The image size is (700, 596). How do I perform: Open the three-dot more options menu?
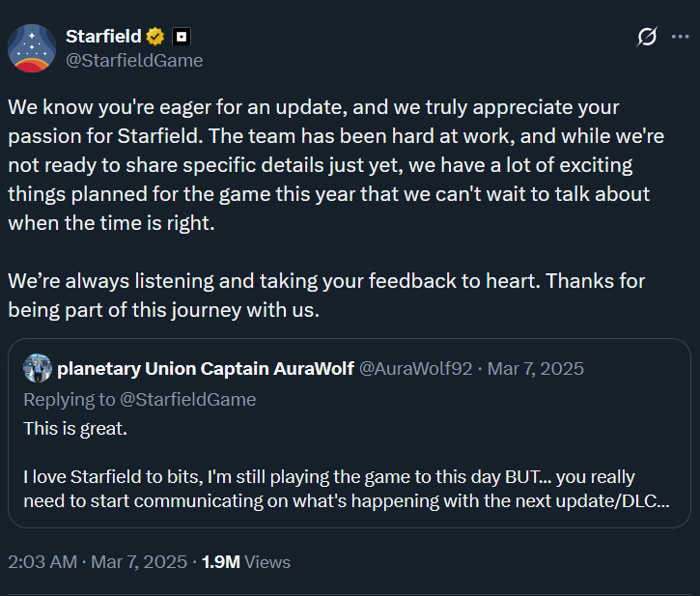(680, 37)
